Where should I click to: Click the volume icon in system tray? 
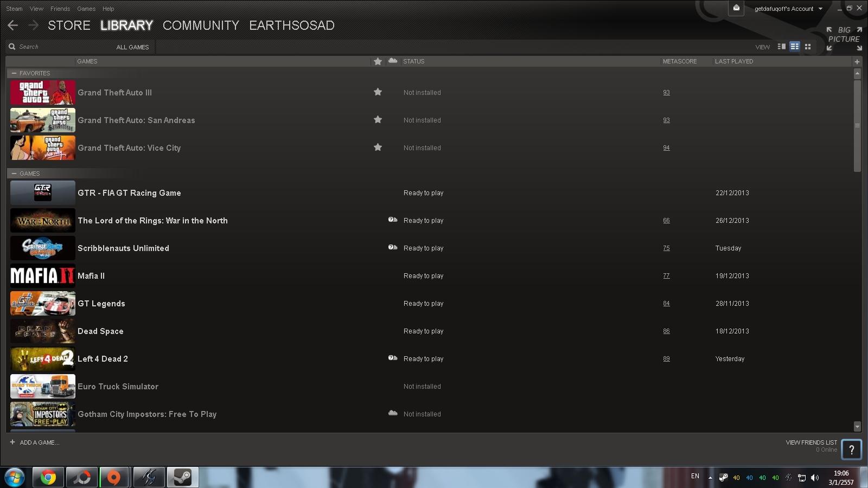[x=814, y=478]
